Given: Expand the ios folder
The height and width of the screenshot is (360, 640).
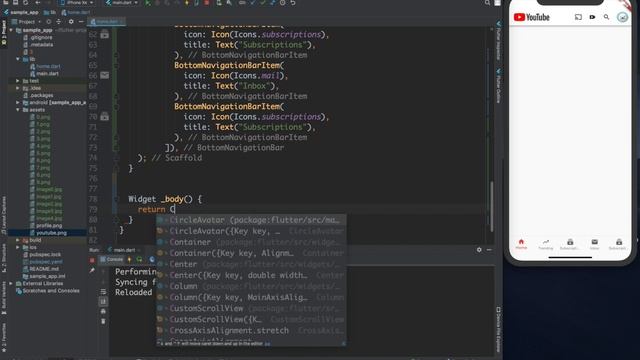Looking at the screenshot, I should pyautogui.click(x=18, y=247).
